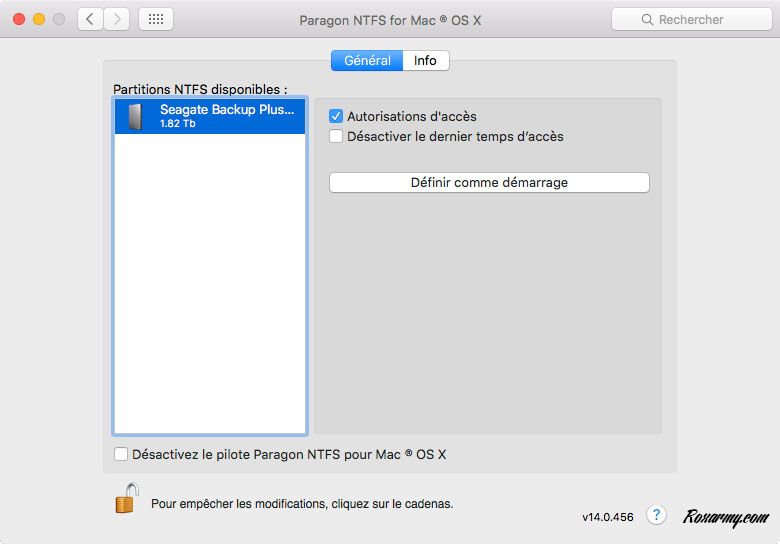
Task: Click the Seagate hard drive icon
Action: [134, 116]
